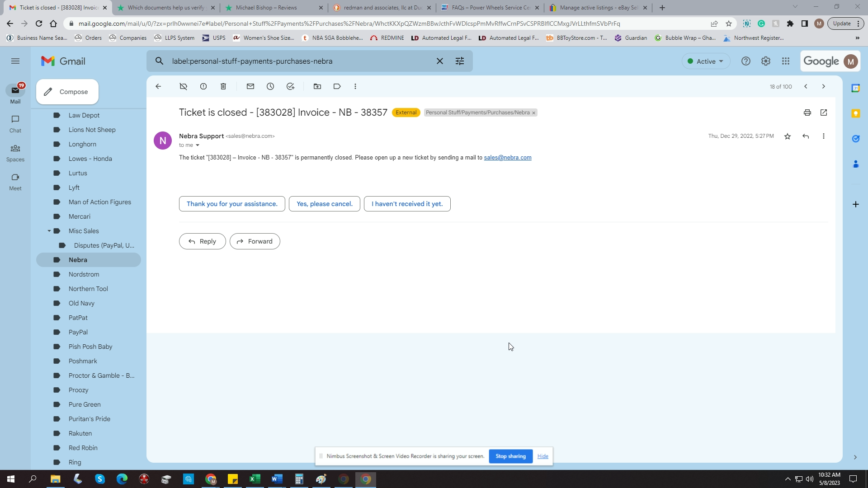Expand the 'to me' recipient details

pyautogui.click(x=198, y=145)
